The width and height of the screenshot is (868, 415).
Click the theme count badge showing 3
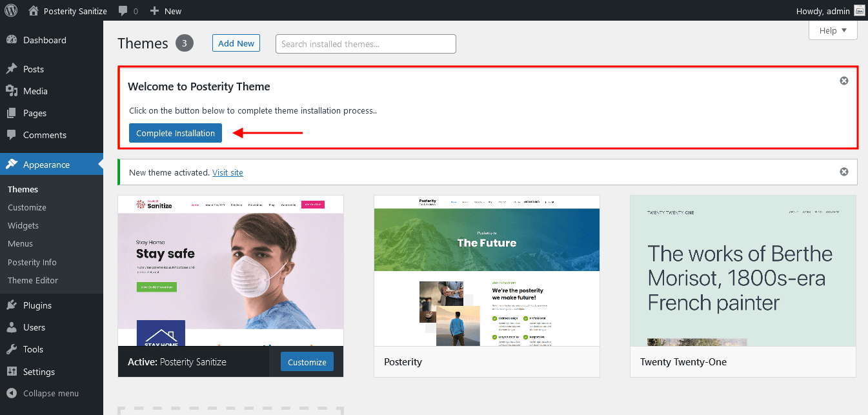click(x=185, y=43)
